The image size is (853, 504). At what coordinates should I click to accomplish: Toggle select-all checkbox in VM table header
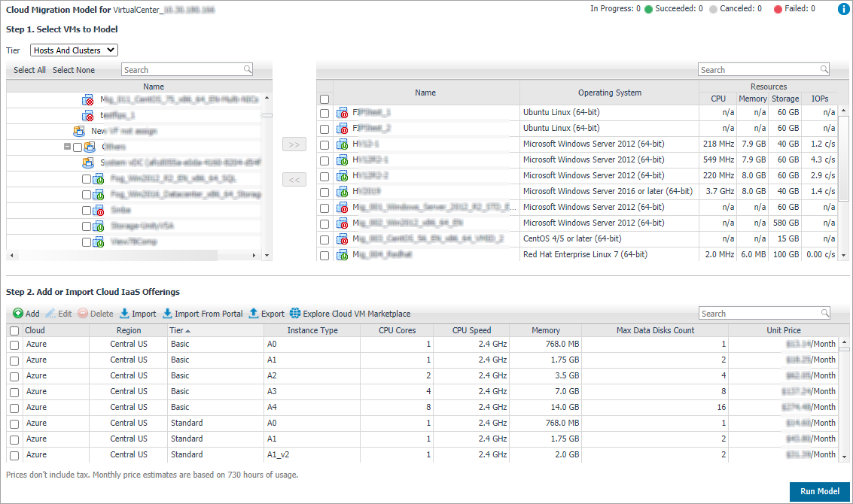pyautogui.click(x=324, y=99)
